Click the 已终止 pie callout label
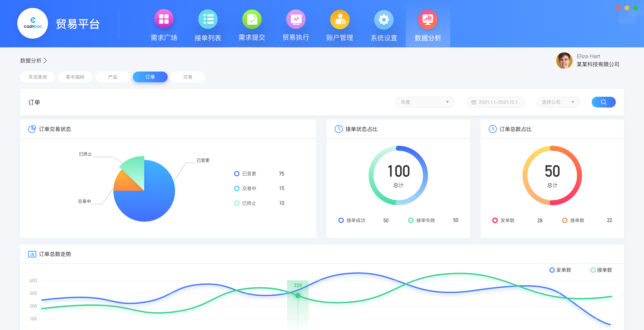 (x=85, y=154)
